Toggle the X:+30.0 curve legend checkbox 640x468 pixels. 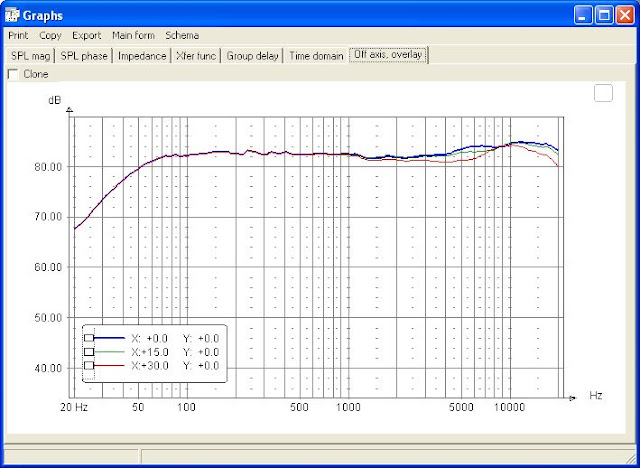[89, 366]
